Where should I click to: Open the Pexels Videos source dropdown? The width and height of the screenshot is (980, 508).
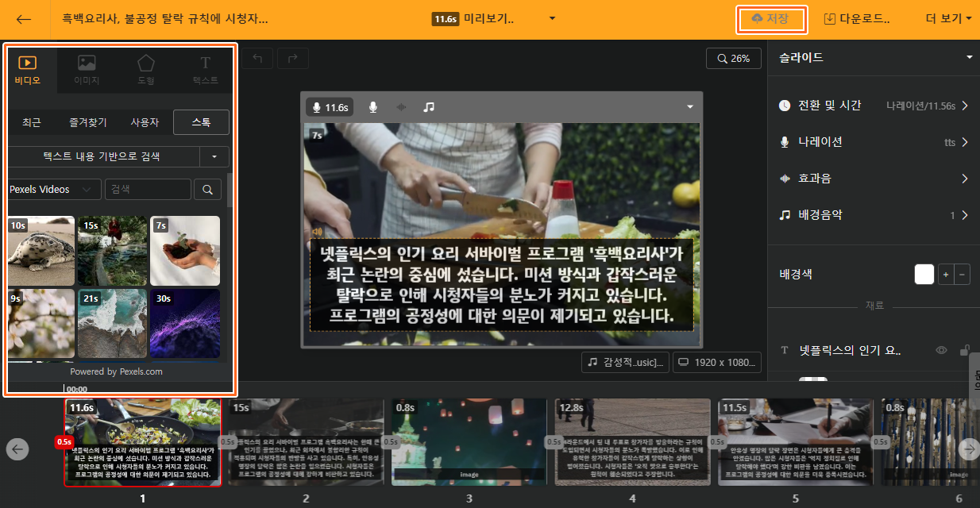54,189
